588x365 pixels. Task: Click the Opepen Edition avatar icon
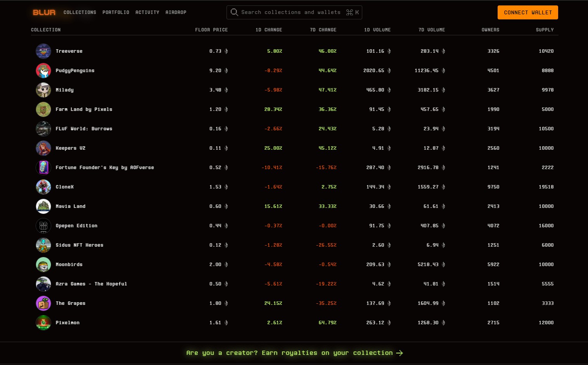43,226
